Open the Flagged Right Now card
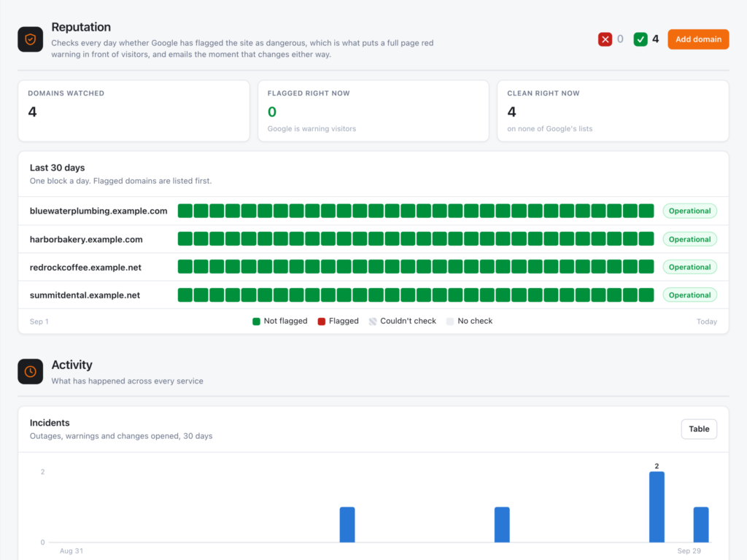The image size is (747, 560). 373,111
